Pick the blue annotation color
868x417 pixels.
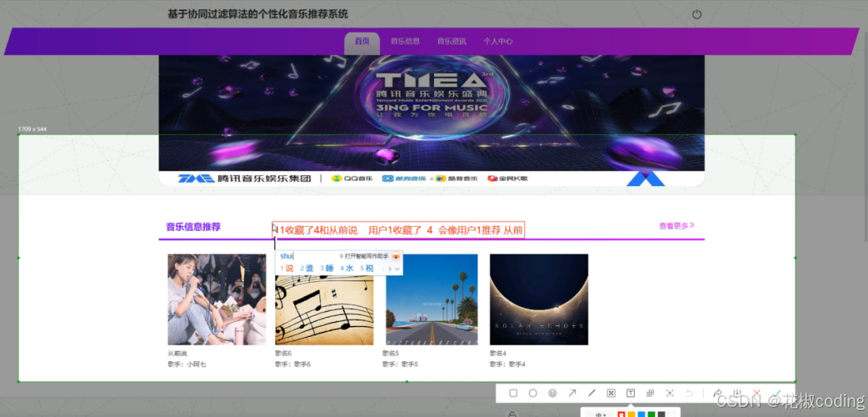tap(641, 414)
